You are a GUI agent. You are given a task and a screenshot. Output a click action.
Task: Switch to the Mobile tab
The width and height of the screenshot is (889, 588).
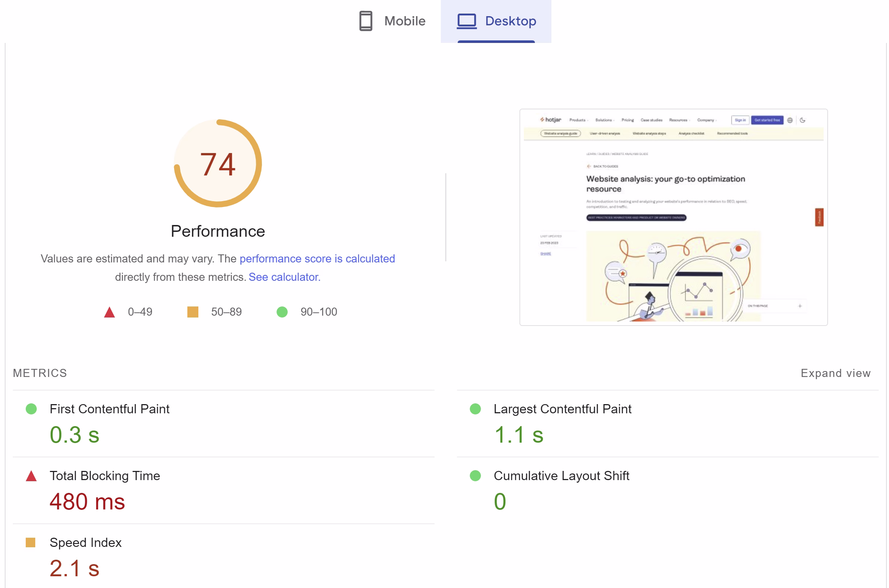pos(404,21)
